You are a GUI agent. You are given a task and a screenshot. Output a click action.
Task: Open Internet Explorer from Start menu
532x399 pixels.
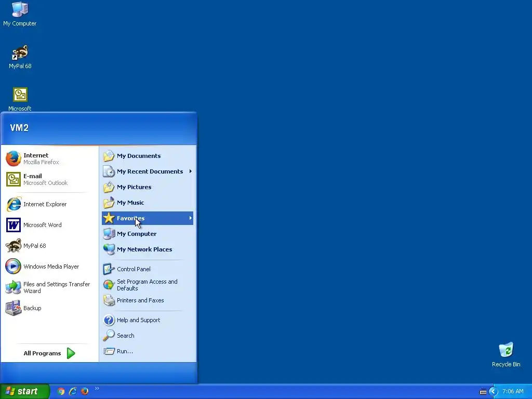pos(49,204)
